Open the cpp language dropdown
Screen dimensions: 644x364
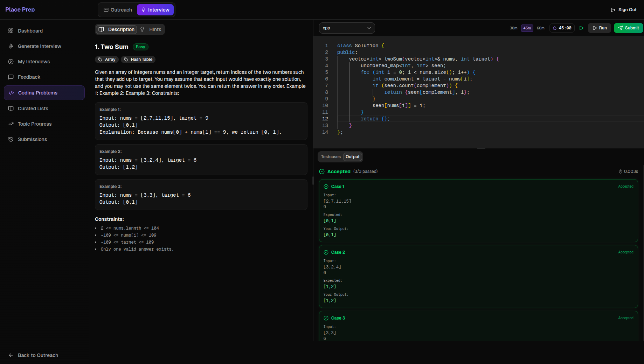[347, 28]
